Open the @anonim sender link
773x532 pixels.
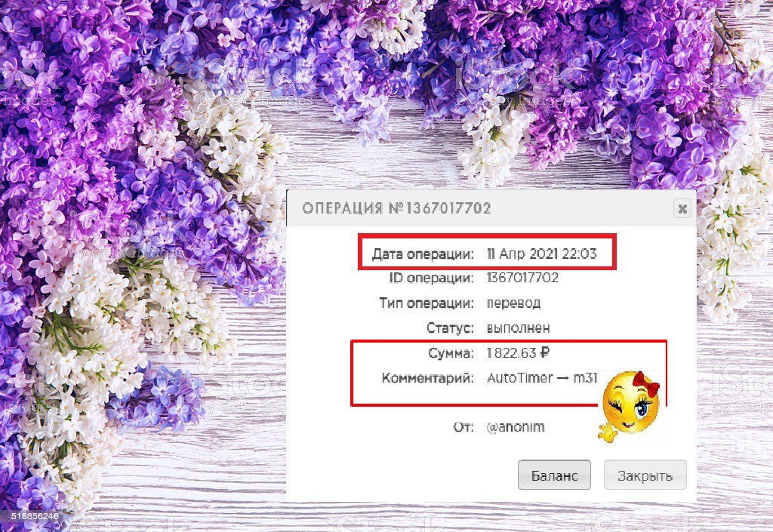[516, 427]
